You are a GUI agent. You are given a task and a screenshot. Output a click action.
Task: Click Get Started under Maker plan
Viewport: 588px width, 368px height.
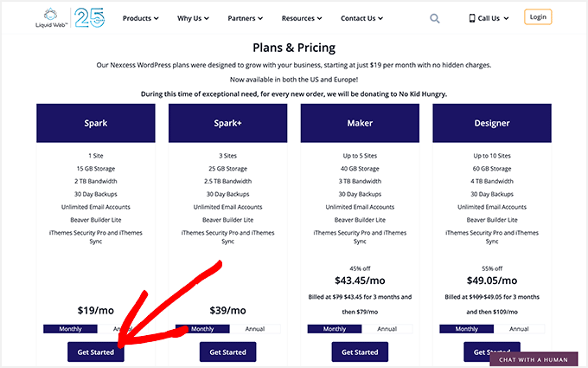[360, 352]
